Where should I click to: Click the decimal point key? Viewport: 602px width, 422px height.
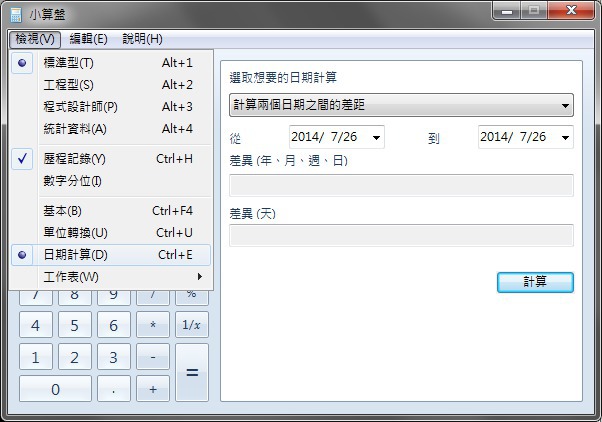click(x=114, y=389)
